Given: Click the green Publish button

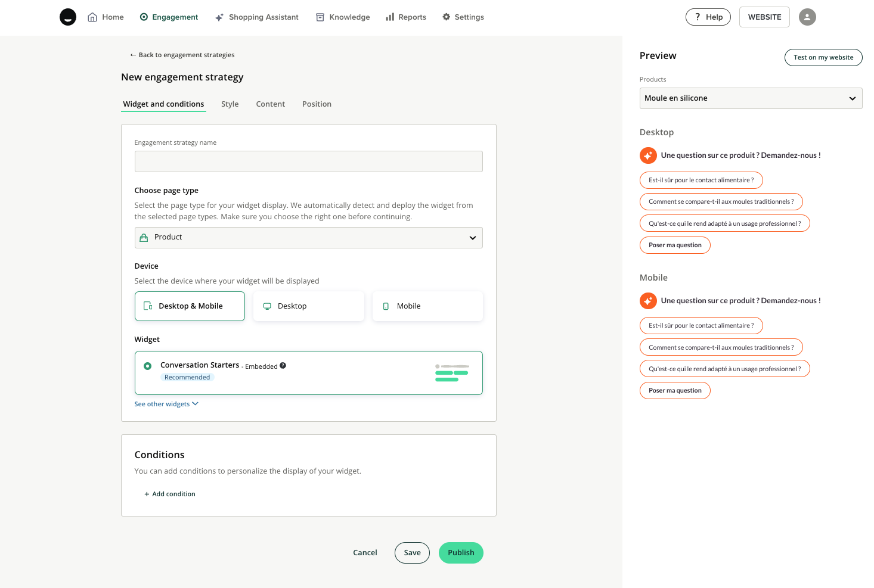Looking at the screenshot, I should pos(461,553).
